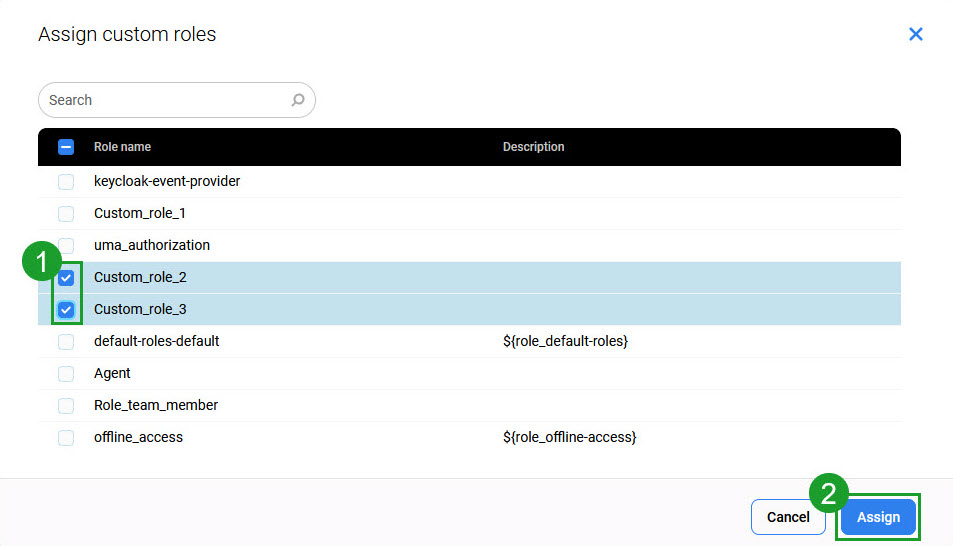Click the Role name column header

[122, 147]
